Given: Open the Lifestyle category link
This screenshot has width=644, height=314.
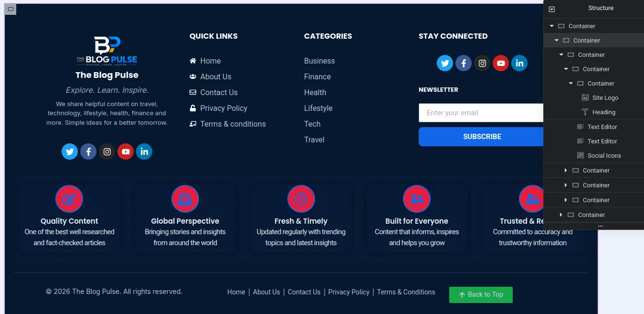Looking at the screenshot, I should (318, 108).
